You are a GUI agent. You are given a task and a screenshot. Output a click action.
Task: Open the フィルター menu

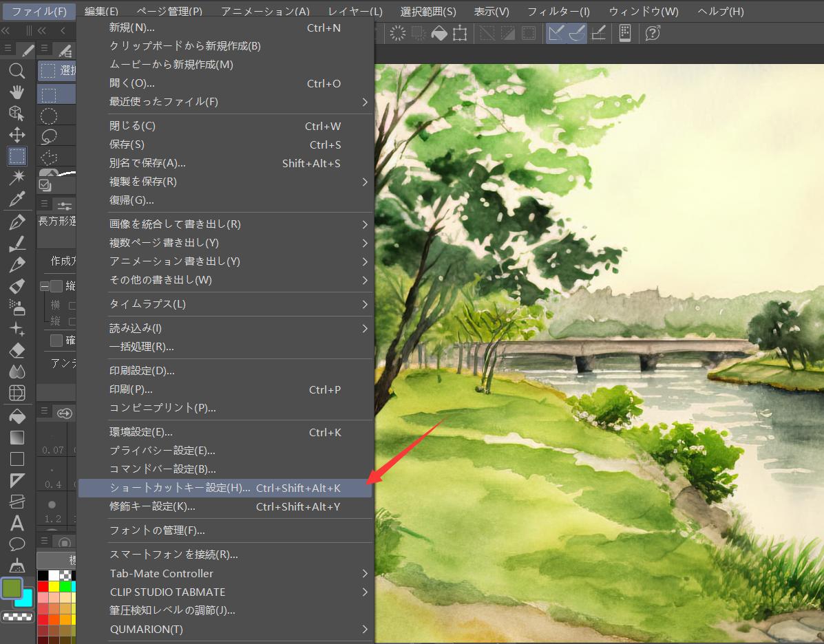coord(558,11)
